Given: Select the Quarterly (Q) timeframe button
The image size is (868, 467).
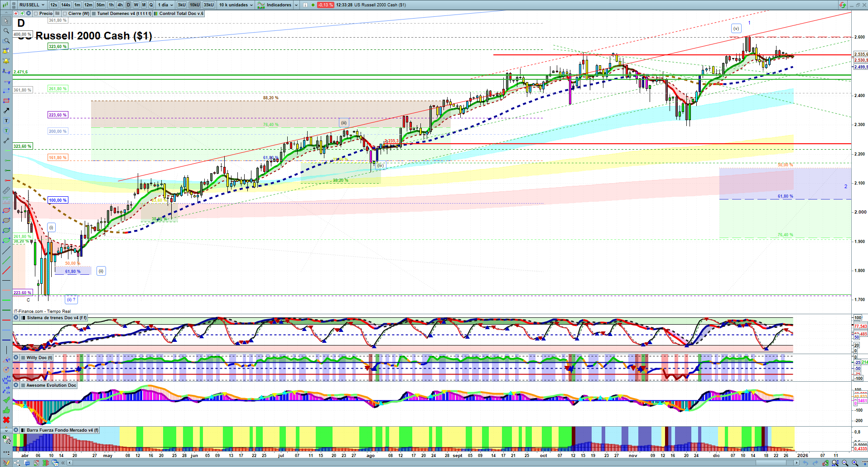Looking at the screenshot, I should click(x=151, y=5).
